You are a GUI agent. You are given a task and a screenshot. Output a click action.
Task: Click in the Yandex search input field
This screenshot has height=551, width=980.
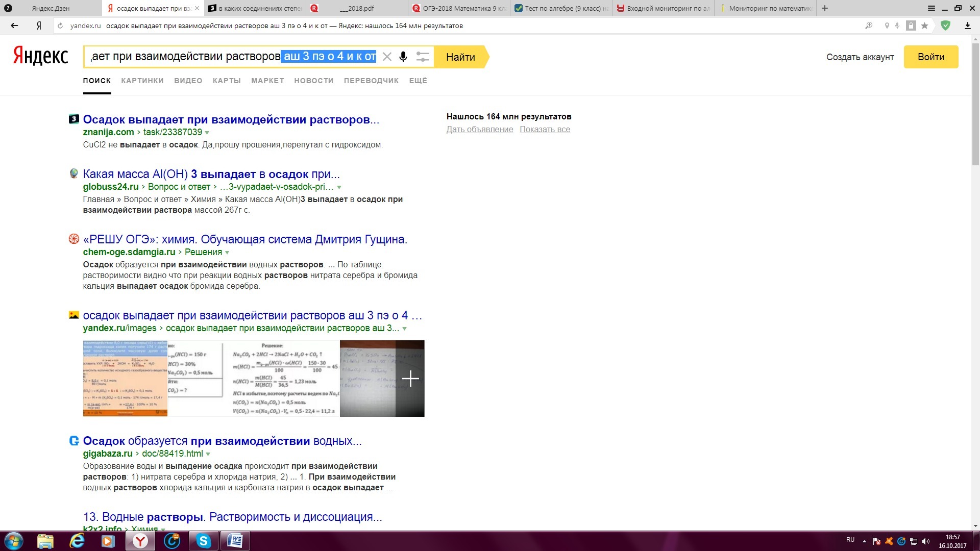[184, 57]
